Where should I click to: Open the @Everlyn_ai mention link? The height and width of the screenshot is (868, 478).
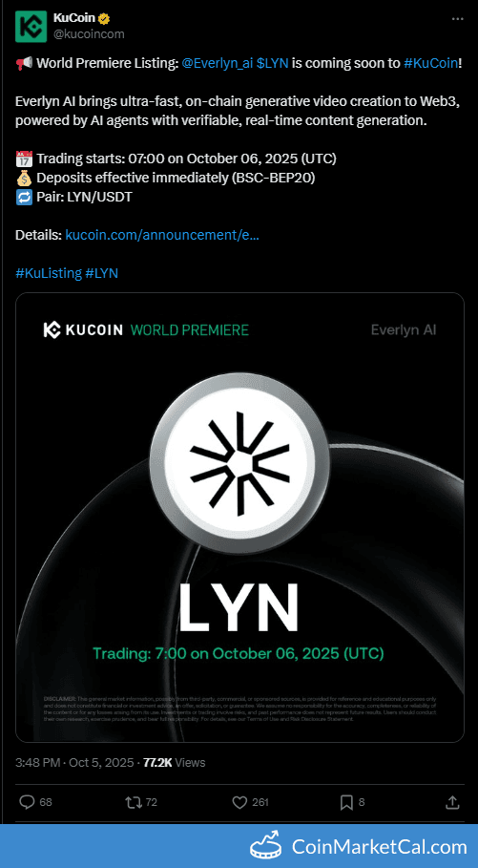pyautogui.click(x=218, y=64)
